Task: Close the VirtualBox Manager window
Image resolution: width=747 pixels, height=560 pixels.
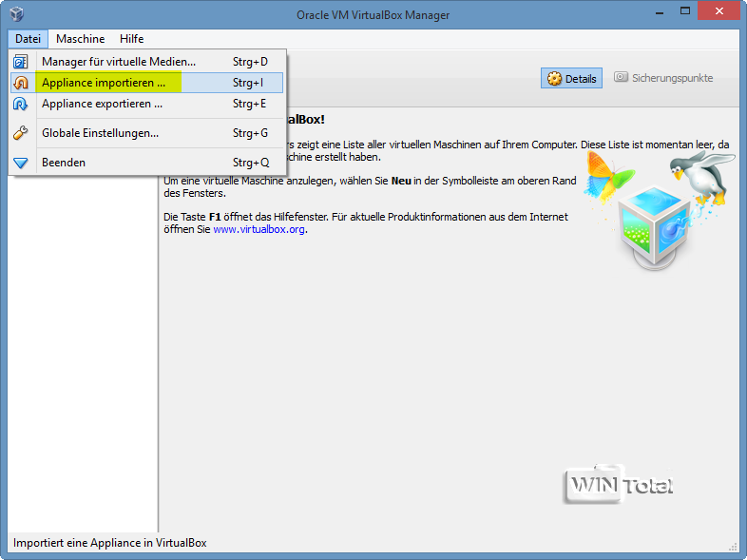Action: [718, 11]
